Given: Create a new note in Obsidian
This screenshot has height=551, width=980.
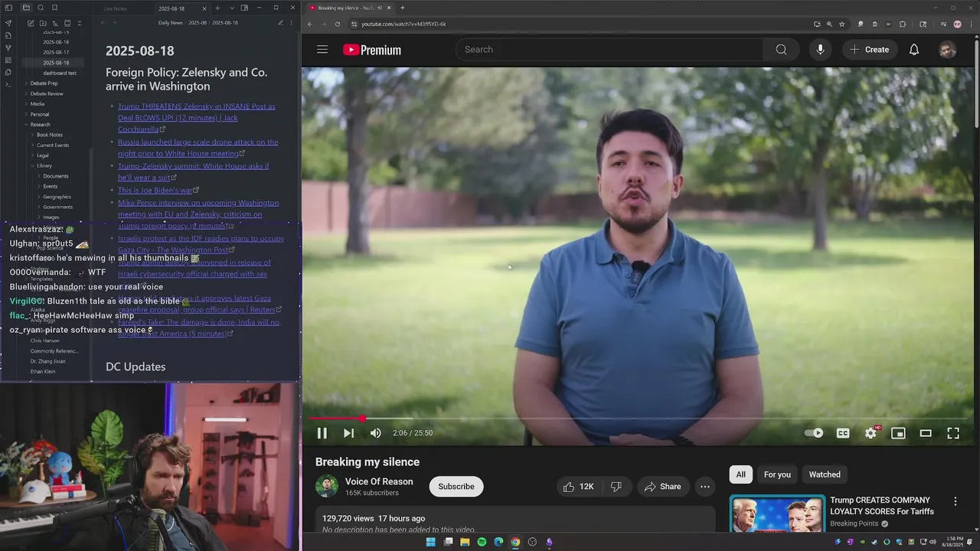Looking at the screenshot, I should (x=31, y=23).
